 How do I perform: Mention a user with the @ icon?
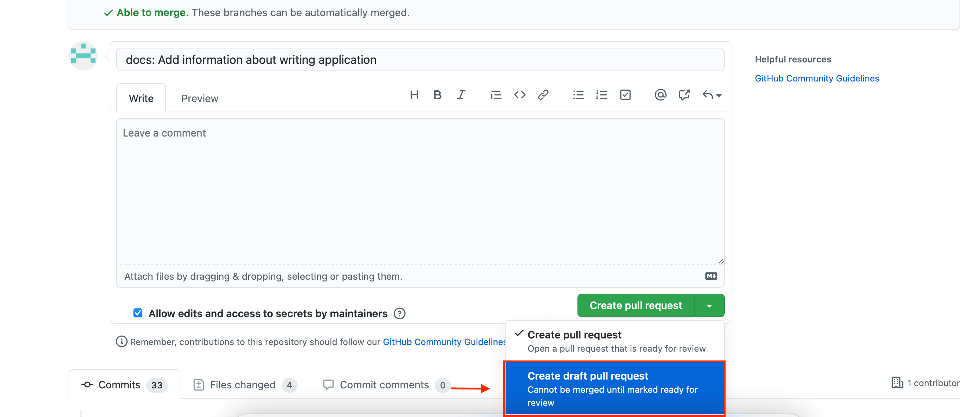(660, 95)
